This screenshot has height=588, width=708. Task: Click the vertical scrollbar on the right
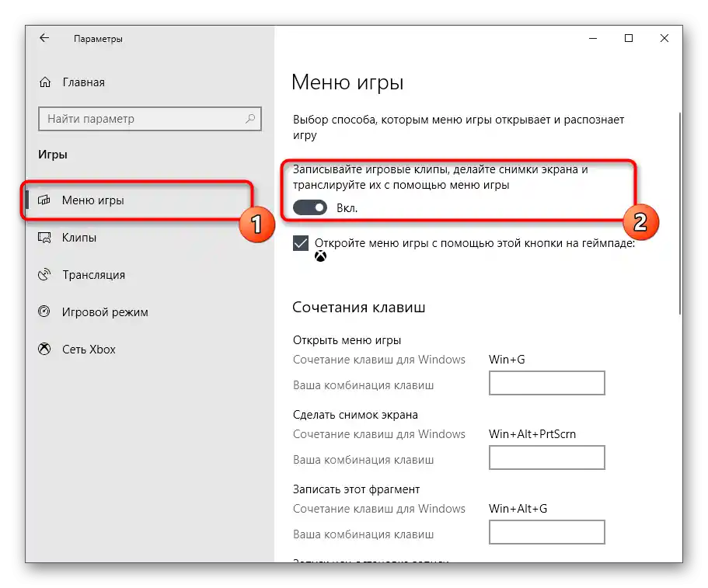[x=680, y=214]
